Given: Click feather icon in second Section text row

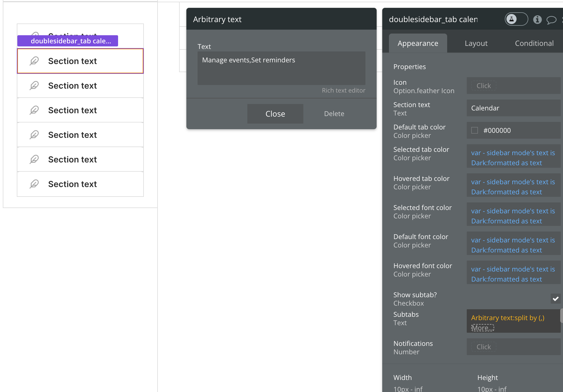Looking at the screenshot, I should (x=34, y=86).
